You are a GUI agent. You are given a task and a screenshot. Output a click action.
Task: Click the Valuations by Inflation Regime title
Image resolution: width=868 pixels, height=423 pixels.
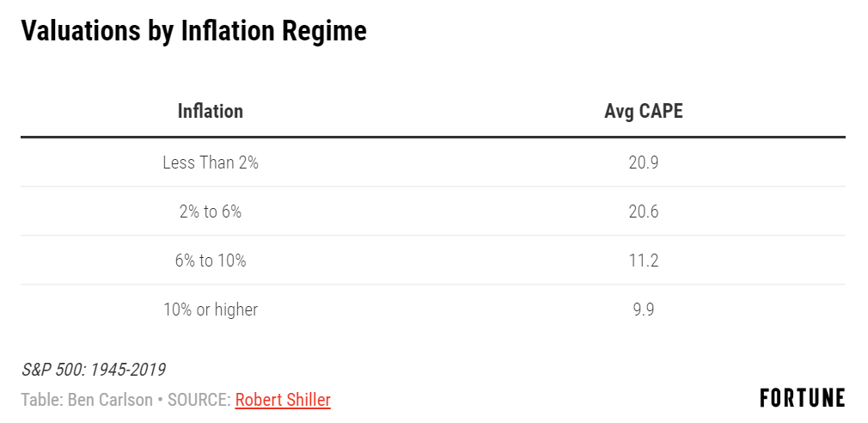click(x=193, y=32)
